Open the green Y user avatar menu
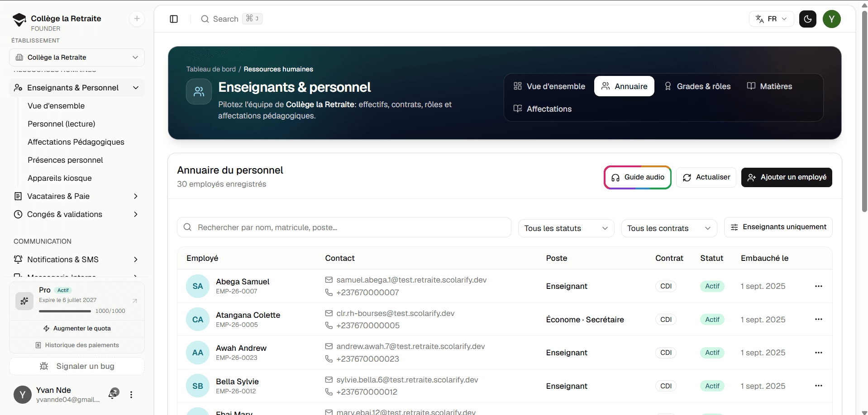868x415 pixels. point(831,19)
